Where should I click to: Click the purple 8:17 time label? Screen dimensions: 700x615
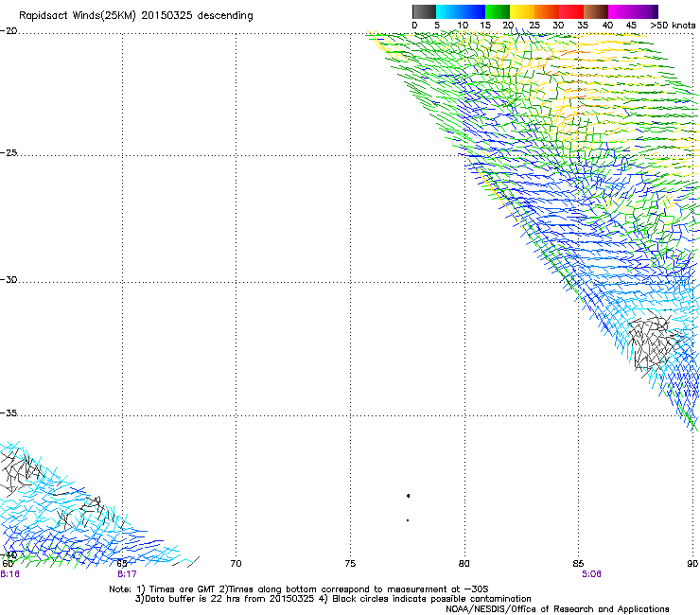[127, 574]
